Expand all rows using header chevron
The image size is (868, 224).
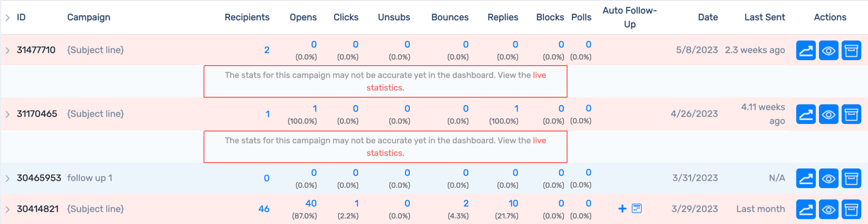click(8, 17)
